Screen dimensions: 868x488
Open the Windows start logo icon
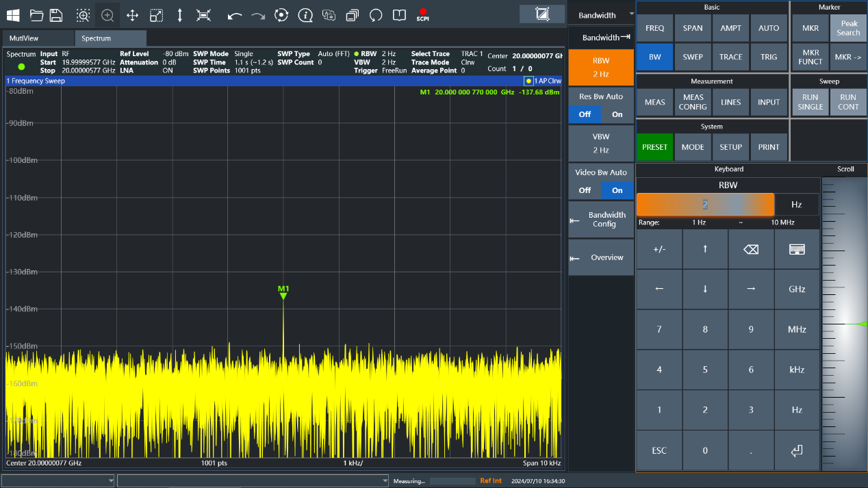point(13,15)
